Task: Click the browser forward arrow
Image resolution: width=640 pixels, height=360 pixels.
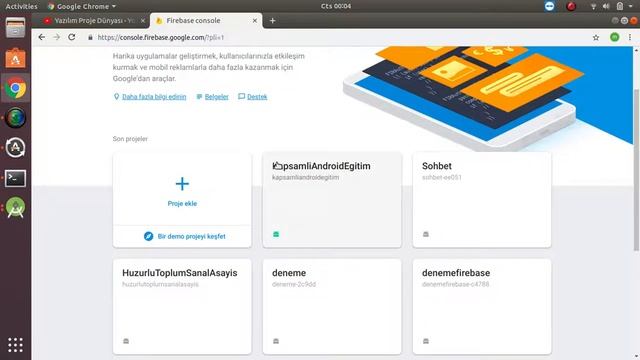Action: click(x=56, y=37)
